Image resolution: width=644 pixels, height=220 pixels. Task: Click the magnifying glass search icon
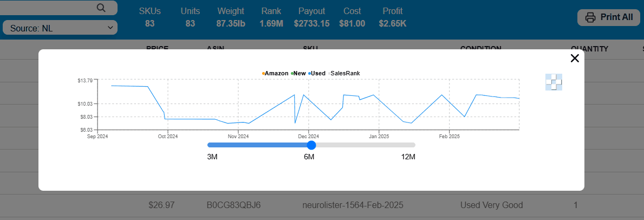pyautogui.click(x=101, y=7)
